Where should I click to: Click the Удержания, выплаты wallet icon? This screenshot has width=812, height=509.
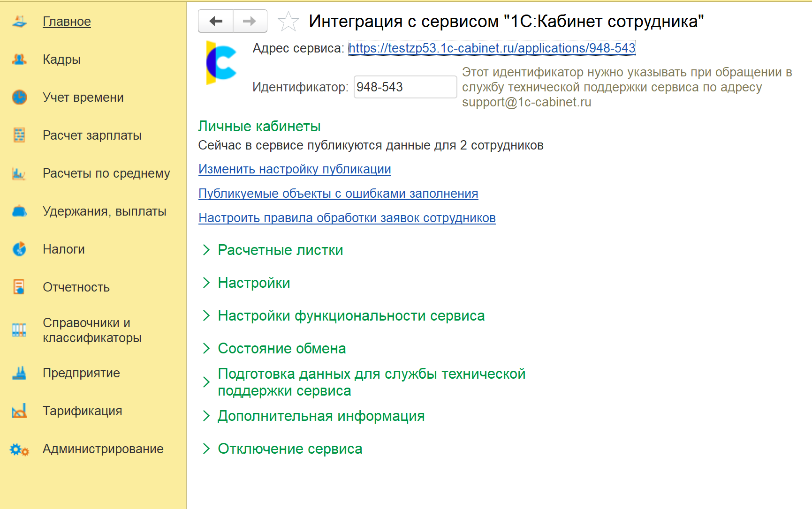click(19, 211)
